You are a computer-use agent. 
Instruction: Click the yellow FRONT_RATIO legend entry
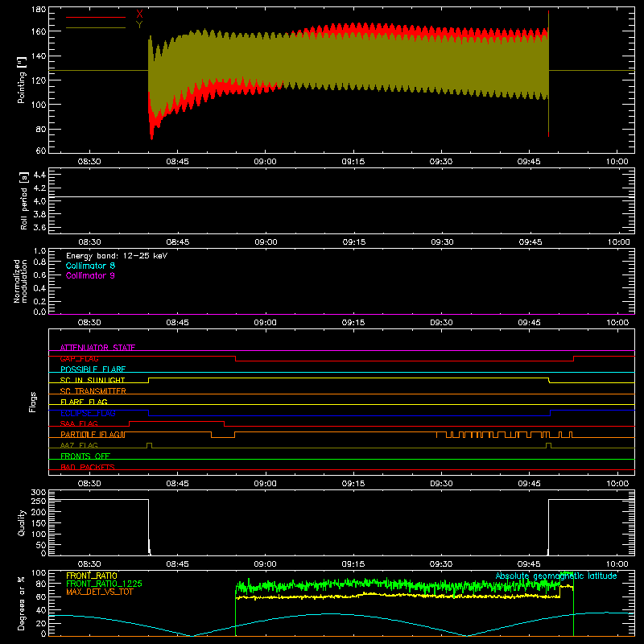tap(92, 576)
